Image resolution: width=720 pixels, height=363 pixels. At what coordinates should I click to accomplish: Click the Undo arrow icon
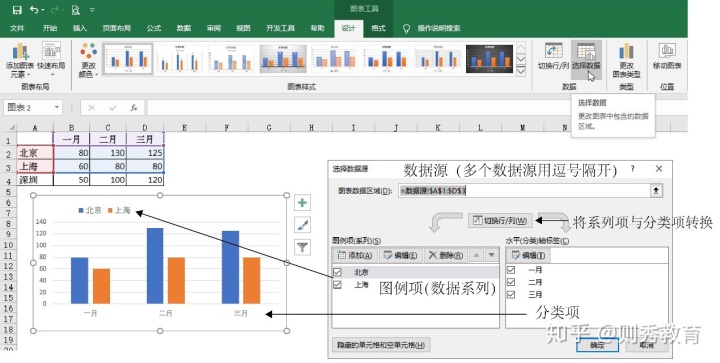coord(34,10)
